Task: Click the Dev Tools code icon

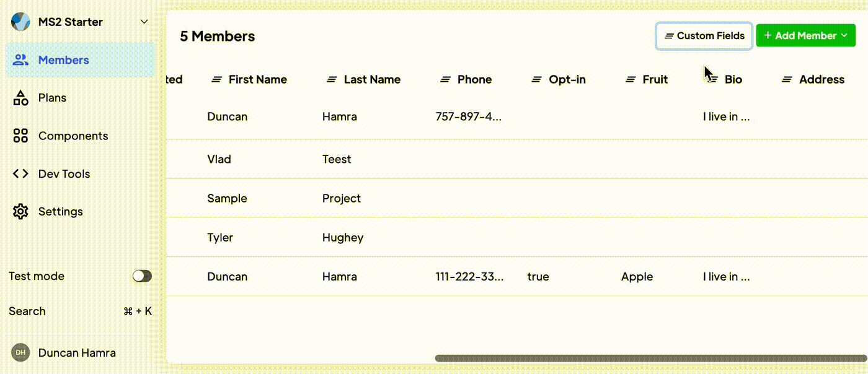Action: click(x=20, y=174)
